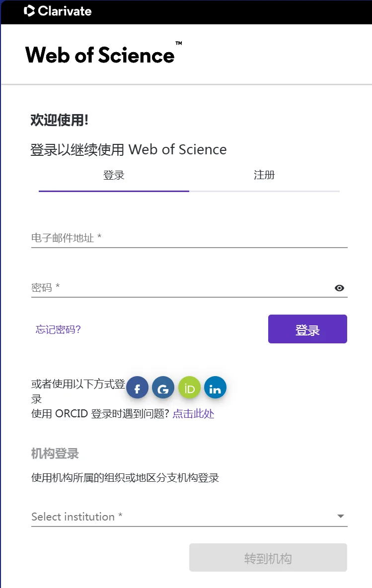This screenshot has width=372, height=588.
Task: Toggle password visibility with the eye icon
Action: tap(339, 288)
